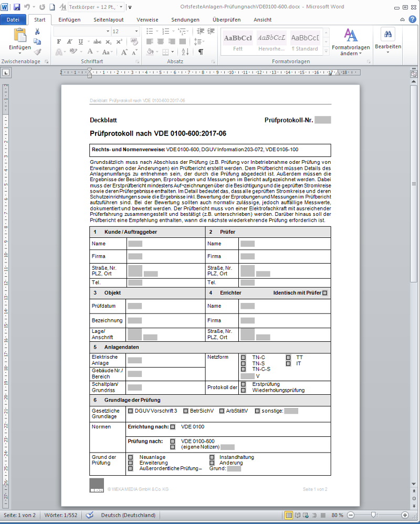Undo the last action in the quick access toolbar

27,7
